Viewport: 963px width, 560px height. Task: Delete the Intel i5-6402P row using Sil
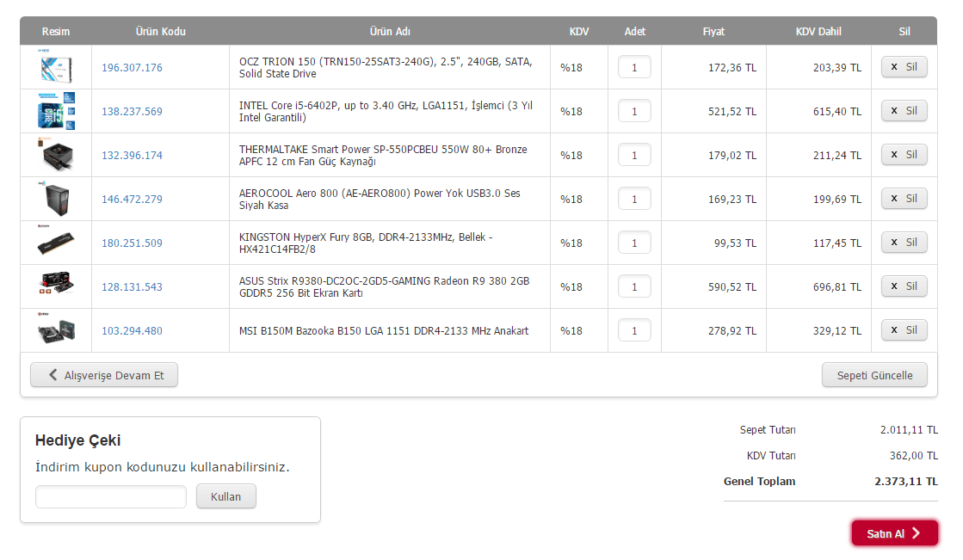[904, 111]
